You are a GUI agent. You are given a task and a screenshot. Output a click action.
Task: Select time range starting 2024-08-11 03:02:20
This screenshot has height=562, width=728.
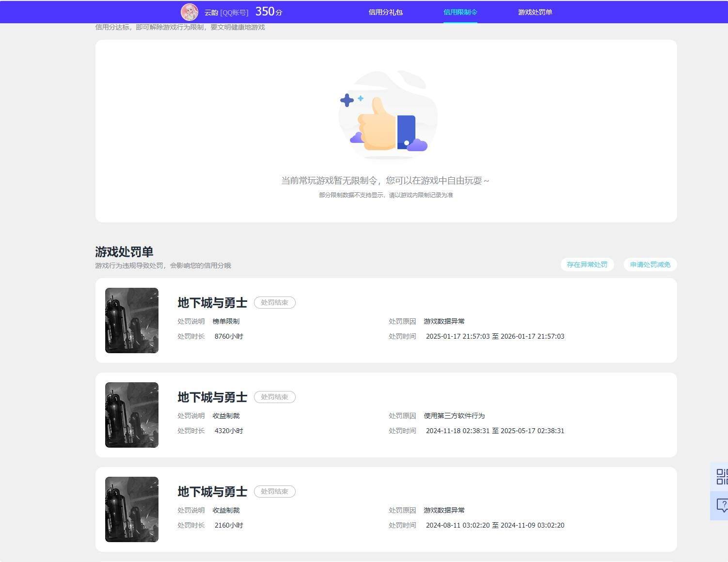click(x=495, y=525)
